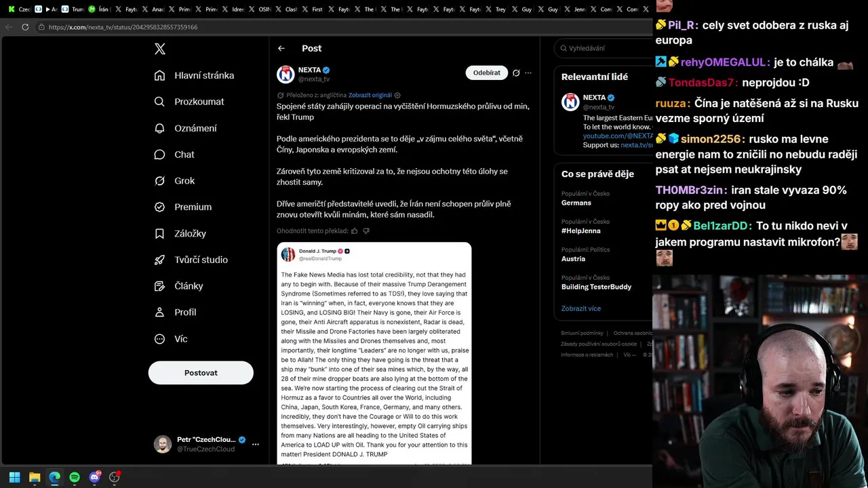Viewport: 868px width, 488px height.
Task: Open Chat messages
Action: click(x=174, y=155)
